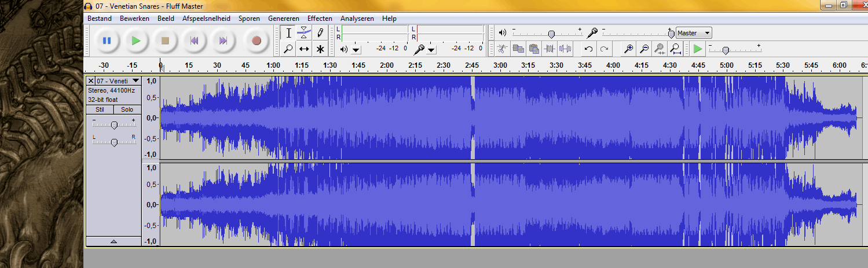Pause playback with the Pause button
Image resolution: width=868 pixels, height=268 pixels.
point(107,41)
